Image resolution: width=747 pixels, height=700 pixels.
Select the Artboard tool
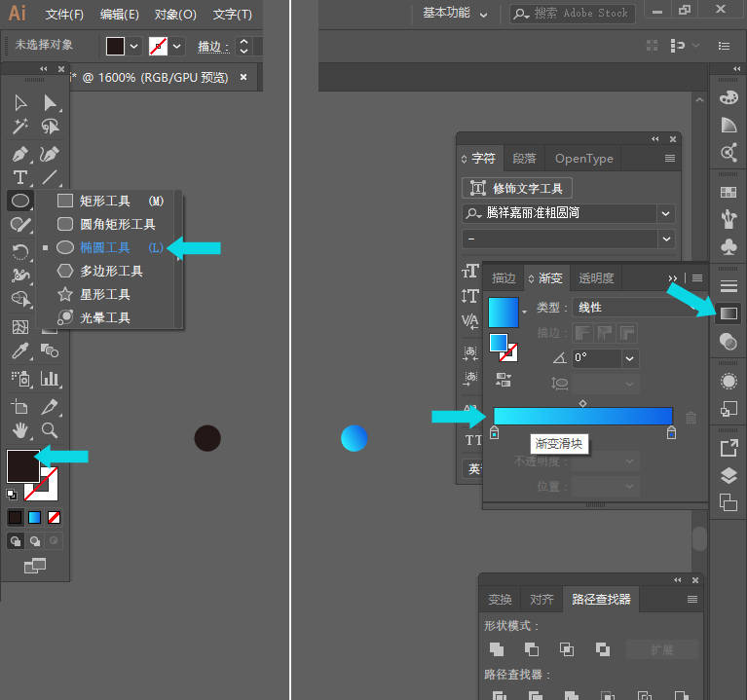coord(20,407)
